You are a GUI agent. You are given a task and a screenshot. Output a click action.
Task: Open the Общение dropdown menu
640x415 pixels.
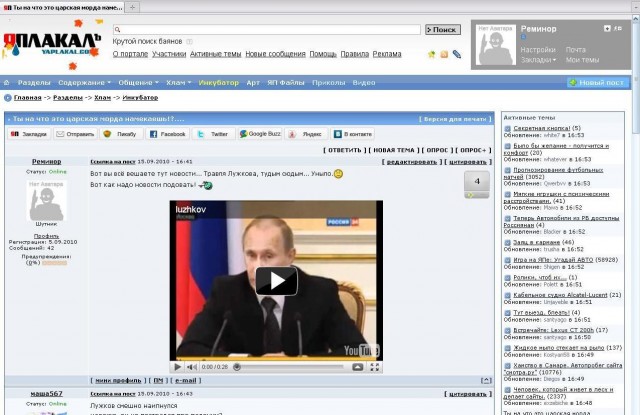pos(138,82)
